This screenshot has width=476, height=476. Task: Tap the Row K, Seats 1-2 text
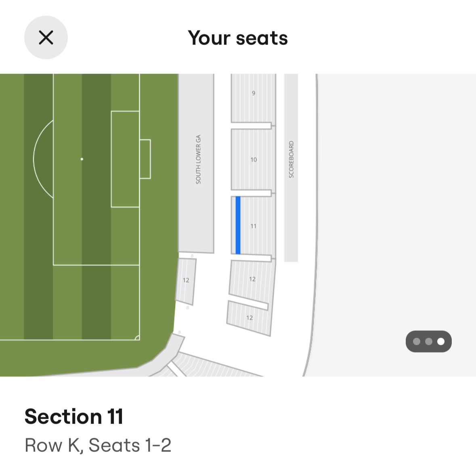point(98,445)
